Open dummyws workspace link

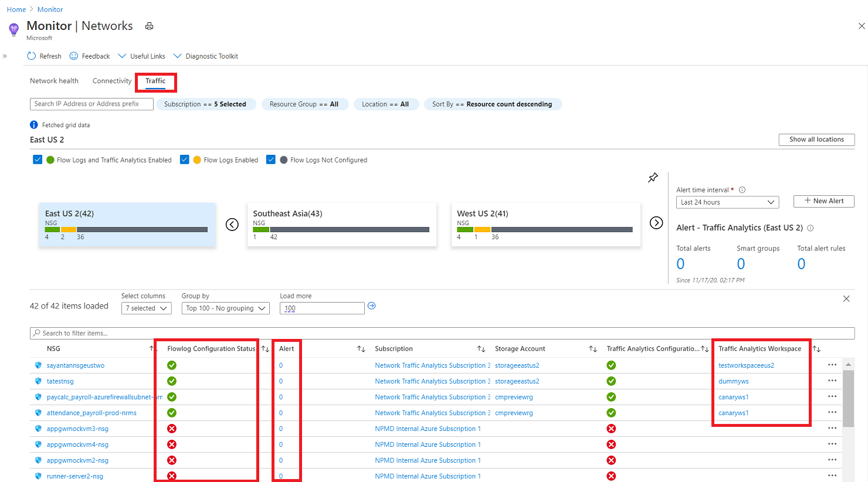733,381
